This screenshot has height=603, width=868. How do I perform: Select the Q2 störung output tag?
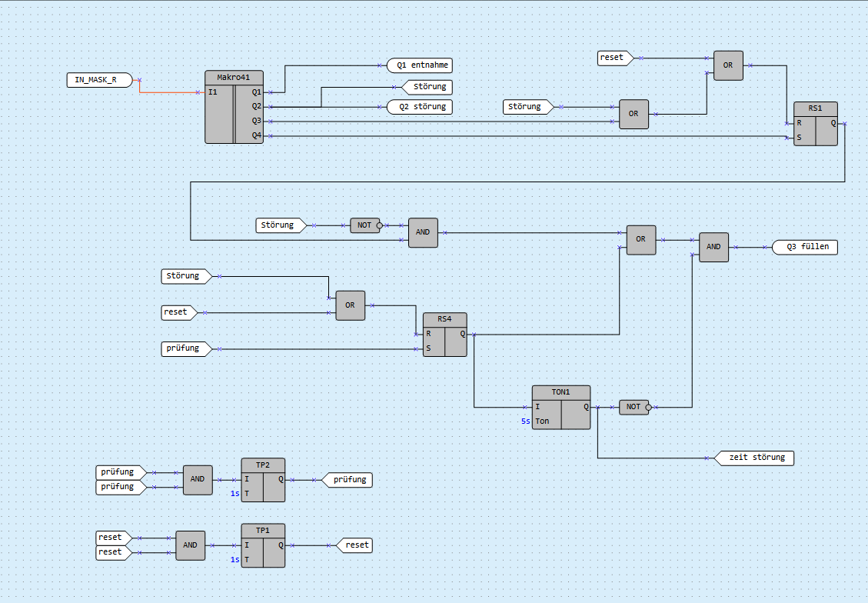tap(421, 107)
